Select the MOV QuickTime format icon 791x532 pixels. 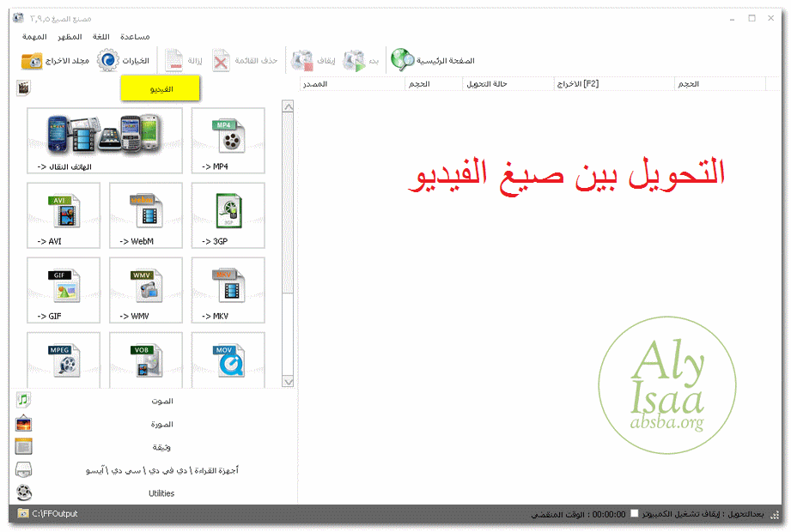coord(228,360)
